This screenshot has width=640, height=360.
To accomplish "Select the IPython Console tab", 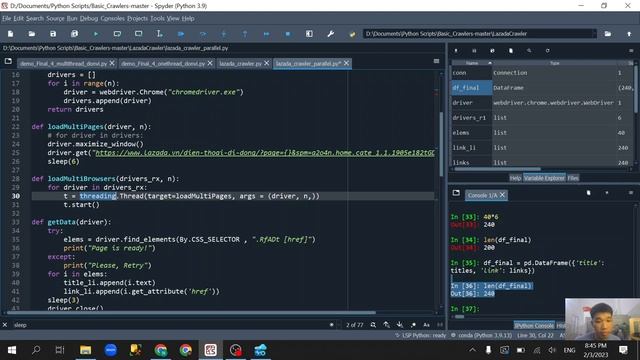I will click(x=534, y=325).
